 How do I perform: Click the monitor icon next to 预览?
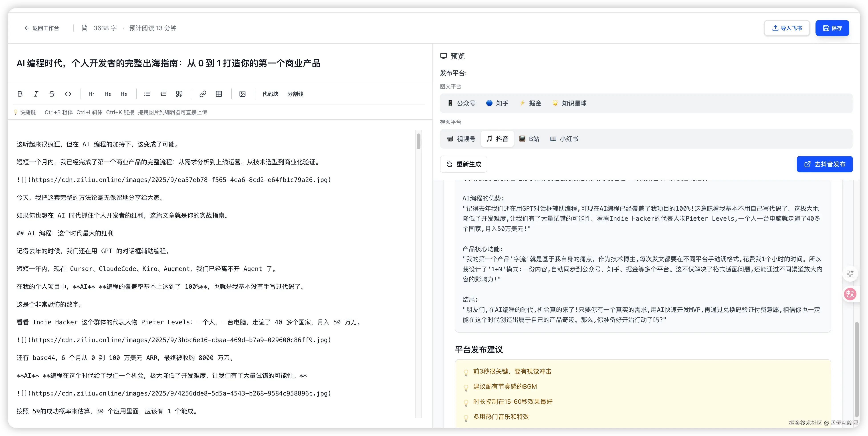pyautogui.click(x=443, y=56)
